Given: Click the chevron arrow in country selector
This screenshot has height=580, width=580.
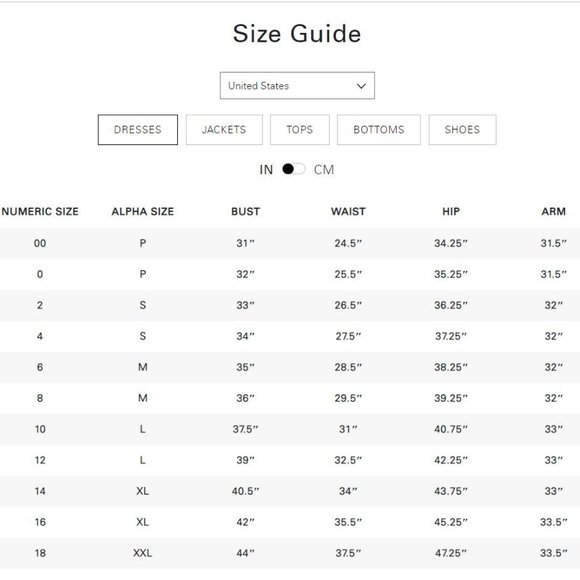Looking at the screenshot, I should point(361,86).
